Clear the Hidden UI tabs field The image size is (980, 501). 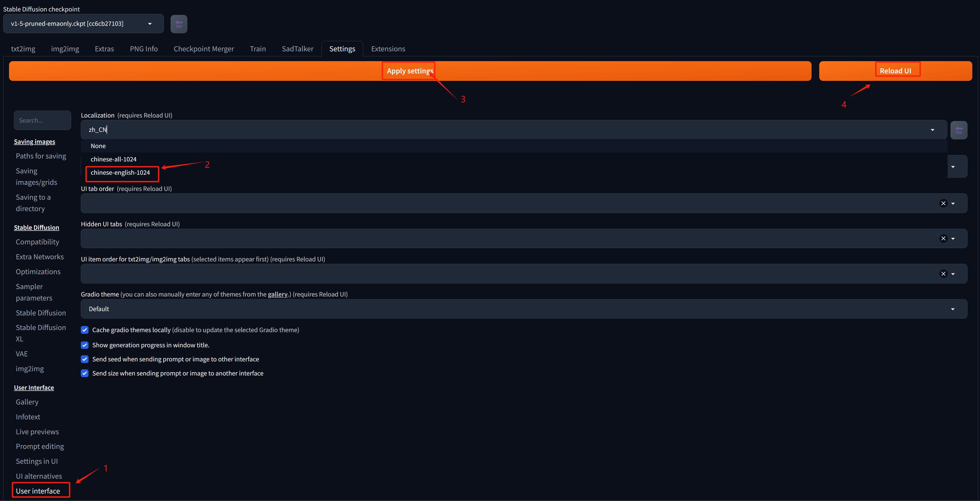pos(943,239)
